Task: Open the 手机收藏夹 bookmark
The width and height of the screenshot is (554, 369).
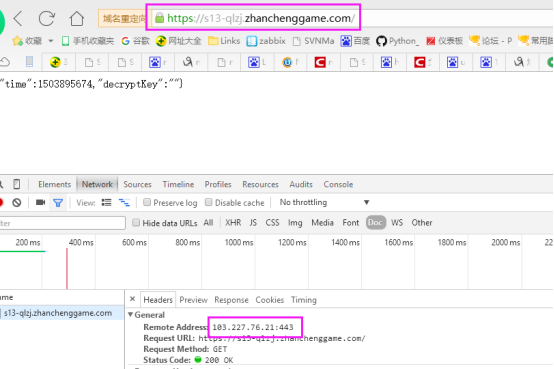Action: pos(88,41)
